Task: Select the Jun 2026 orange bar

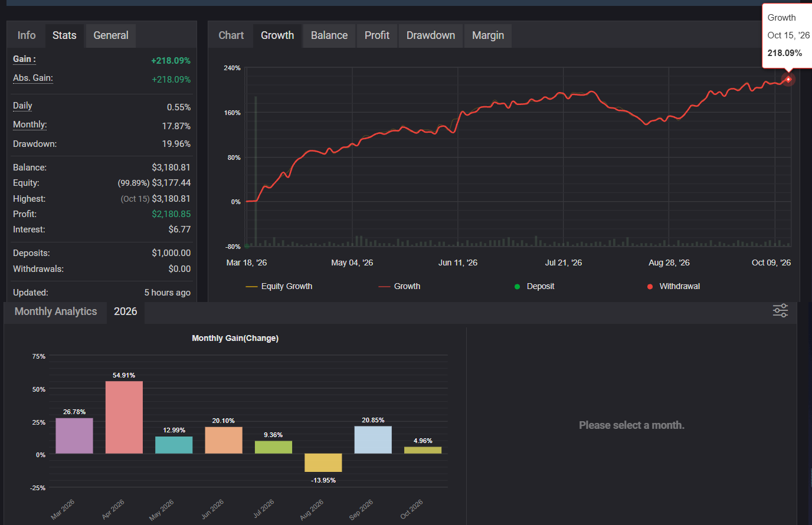Action: (224, 441)
